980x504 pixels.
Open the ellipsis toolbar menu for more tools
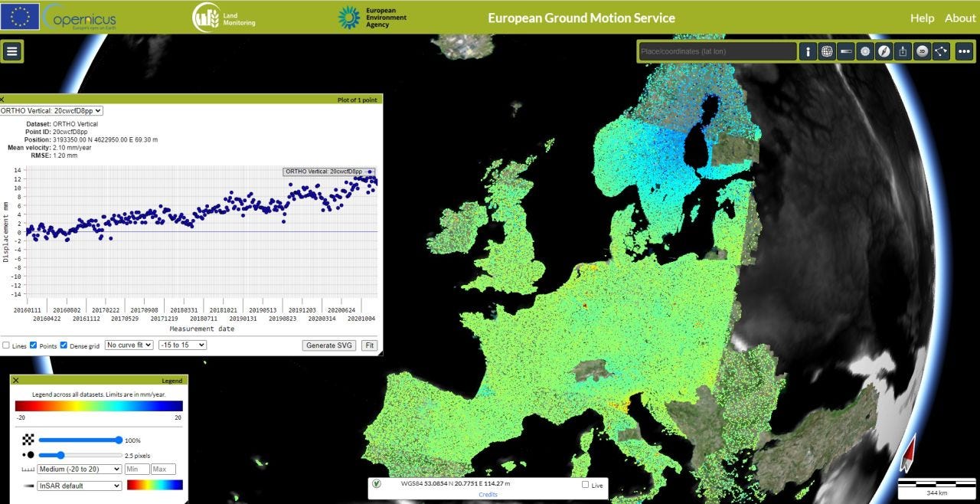[964, 51]
